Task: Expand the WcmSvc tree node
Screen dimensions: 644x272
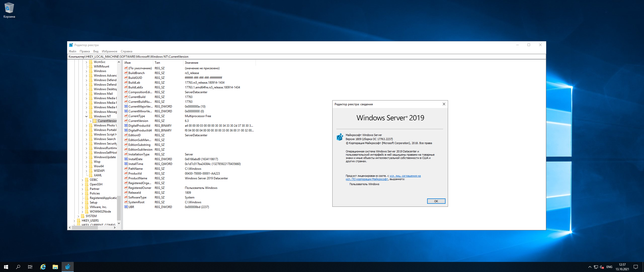Action: tap(87, 62)
